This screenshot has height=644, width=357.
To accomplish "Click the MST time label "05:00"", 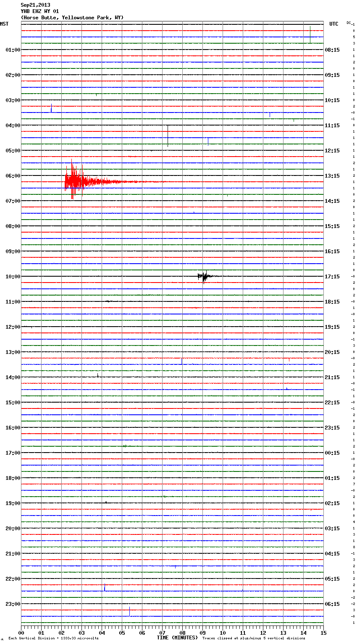I will pyautogui.click(x=13, y=151).
